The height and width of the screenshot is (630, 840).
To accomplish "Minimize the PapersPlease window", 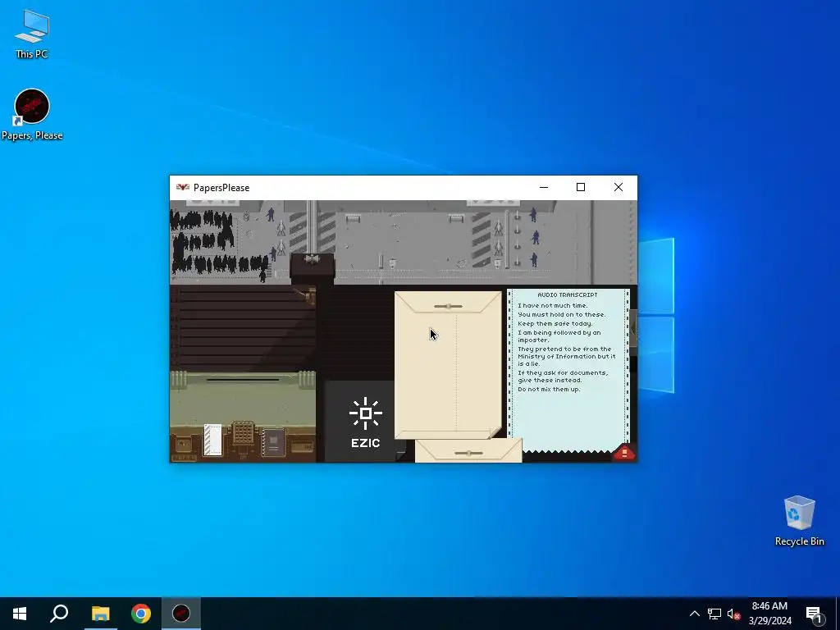I will pyautogui.click(x=544, y=188).
